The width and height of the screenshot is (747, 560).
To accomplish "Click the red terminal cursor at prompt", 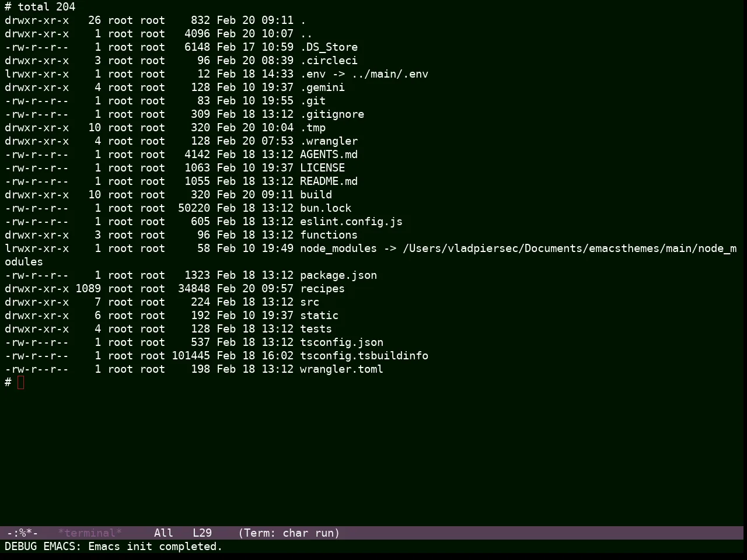I will 21,383.
